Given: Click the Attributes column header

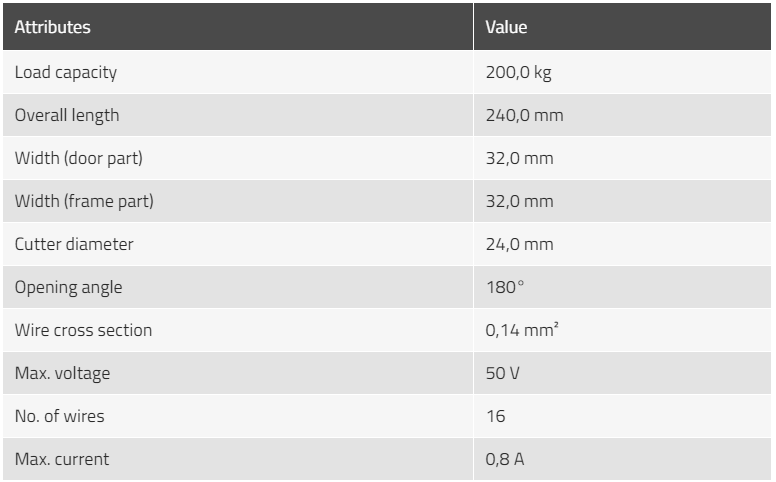Looking at the screenshot, I should coord(52,27).
